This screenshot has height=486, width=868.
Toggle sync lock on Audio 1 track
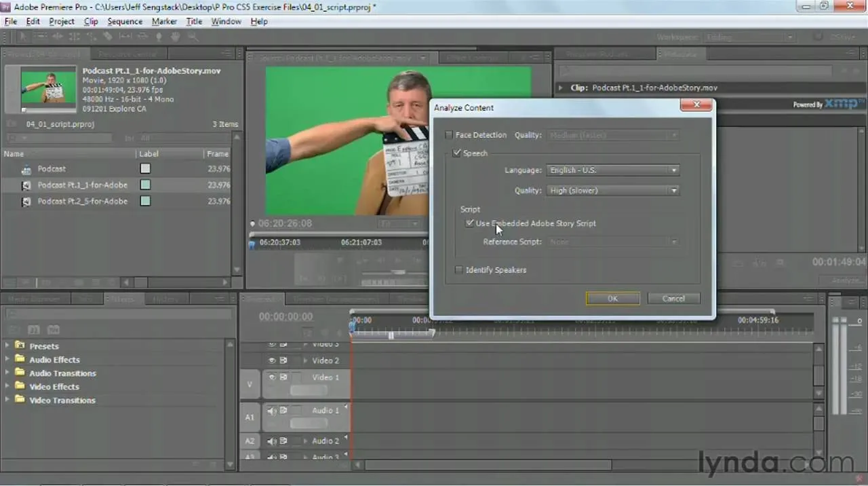[283, 411]
